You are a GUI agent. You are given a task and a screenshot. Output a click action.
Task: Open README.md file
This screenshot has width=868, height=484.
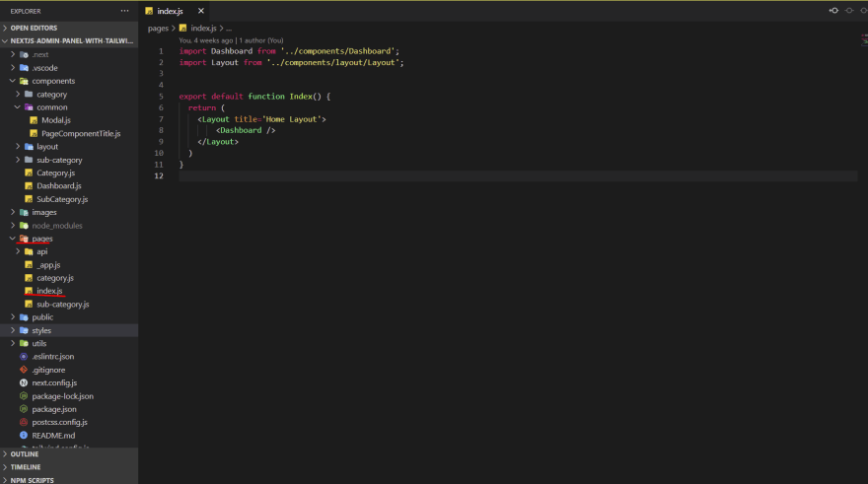[x=53, y=436]
